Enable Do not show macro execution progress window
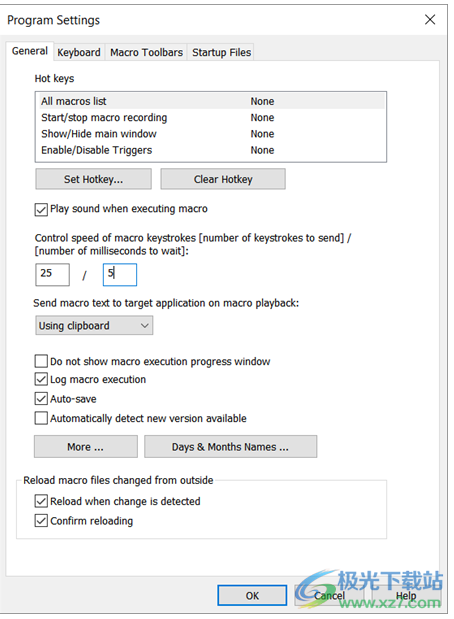Viewport: 454px width, 619px height. (41, 361)
